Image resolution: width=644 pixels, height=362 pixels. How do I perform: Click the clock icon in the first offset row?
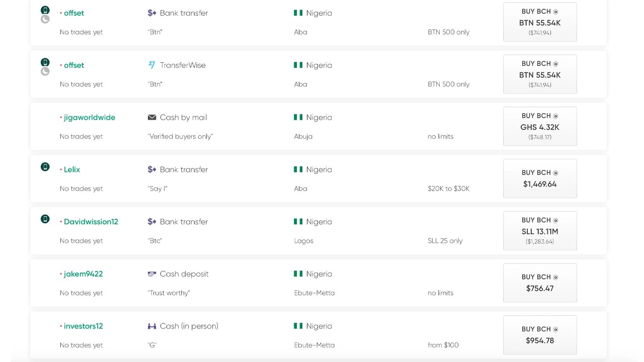tap(45, 19)
